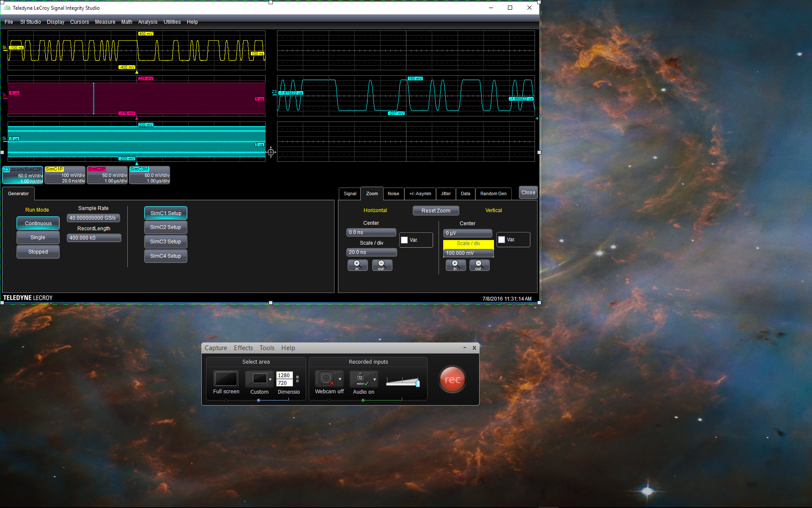Click horizontal zoom out magnifier icon

tap(382, 265)
